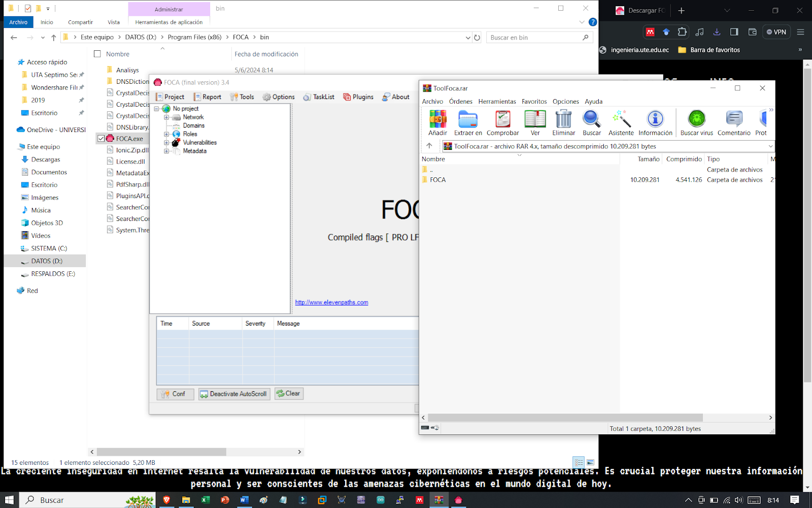Open Brave downloads icon
This screenshot has height=508, width=812.
point(717,31)
